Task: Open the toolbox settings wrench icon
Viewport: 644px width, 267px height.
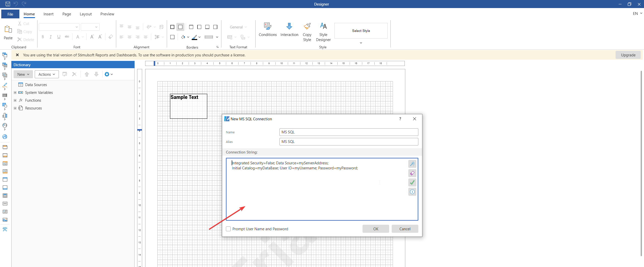Action: tap(5, 229)
